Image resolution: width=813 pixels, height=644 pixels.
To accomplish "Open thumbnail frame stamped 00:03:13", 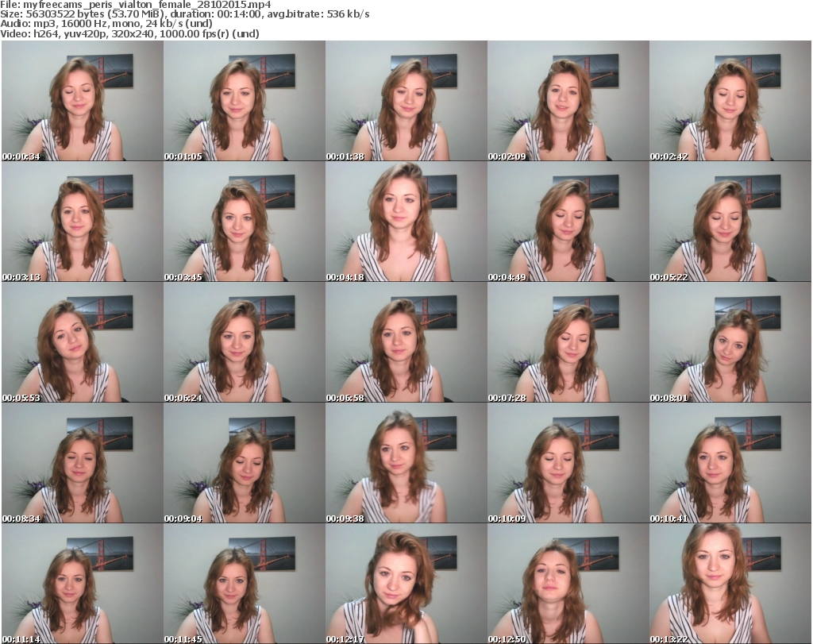I will point(83,222).
